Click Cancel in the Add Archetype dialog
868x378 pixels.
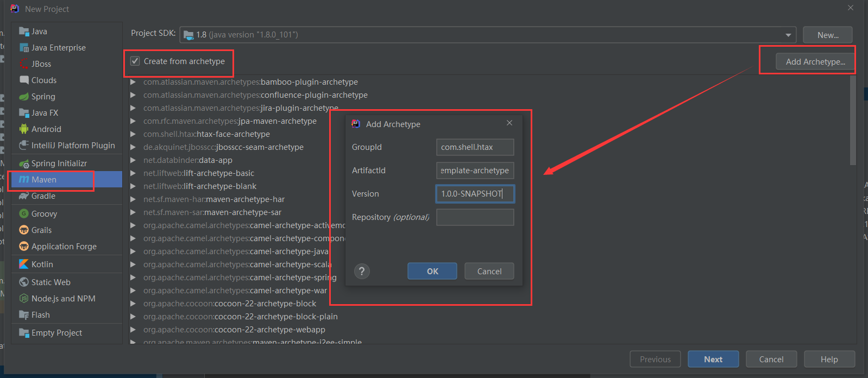tap(489, 271)
